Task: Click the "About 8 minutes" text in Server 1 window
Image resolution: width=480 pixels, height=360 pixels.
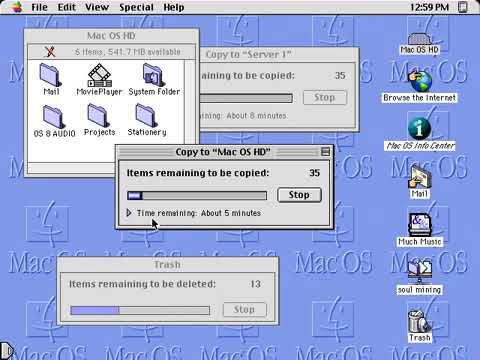Action: click(256, 116)
